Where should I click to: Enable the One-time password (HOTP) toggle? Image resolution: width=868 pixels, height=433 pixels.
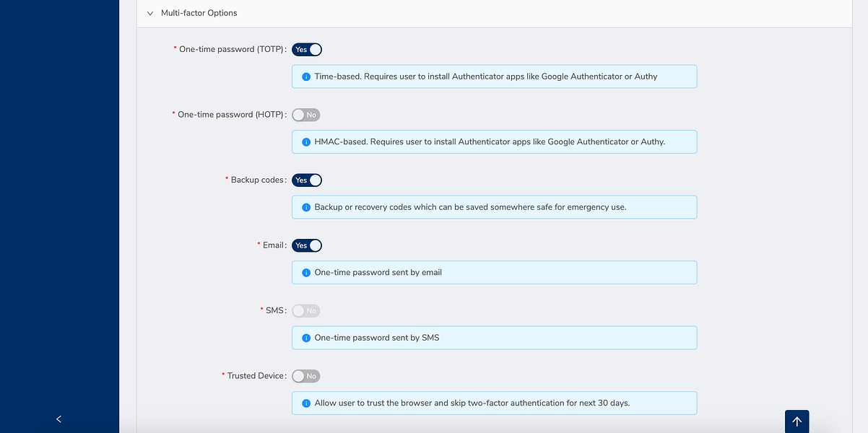click(306, 115)
